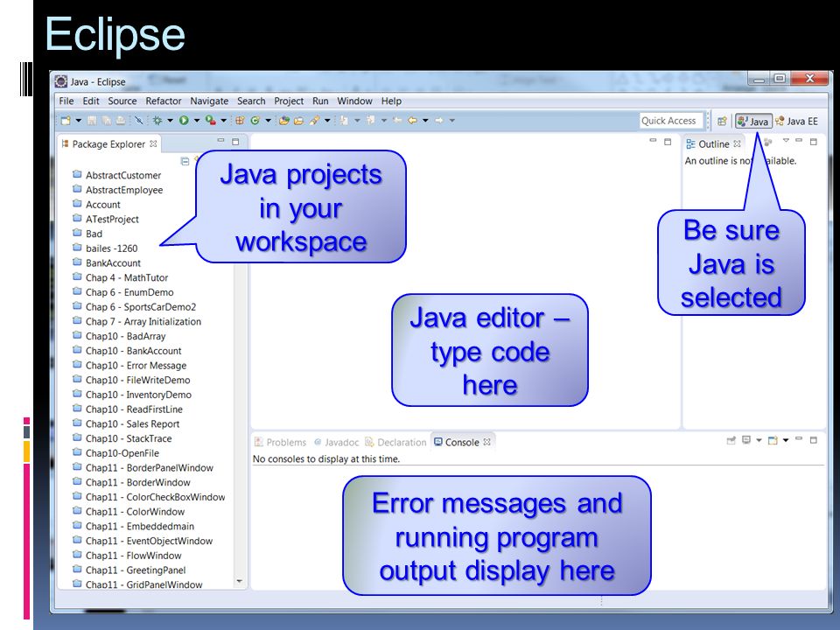Click the Save icon in toolbar

pyautogui.click(x=92, y=121)
